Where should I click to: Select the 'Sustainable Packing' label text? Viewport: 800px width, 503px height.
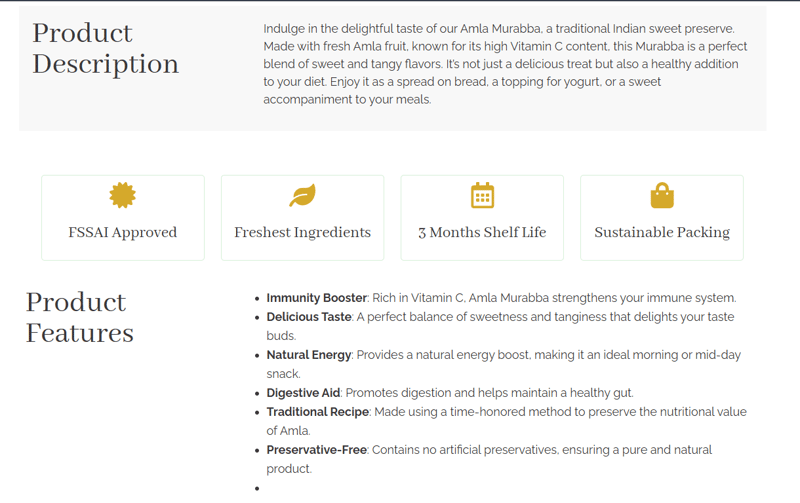662,232
